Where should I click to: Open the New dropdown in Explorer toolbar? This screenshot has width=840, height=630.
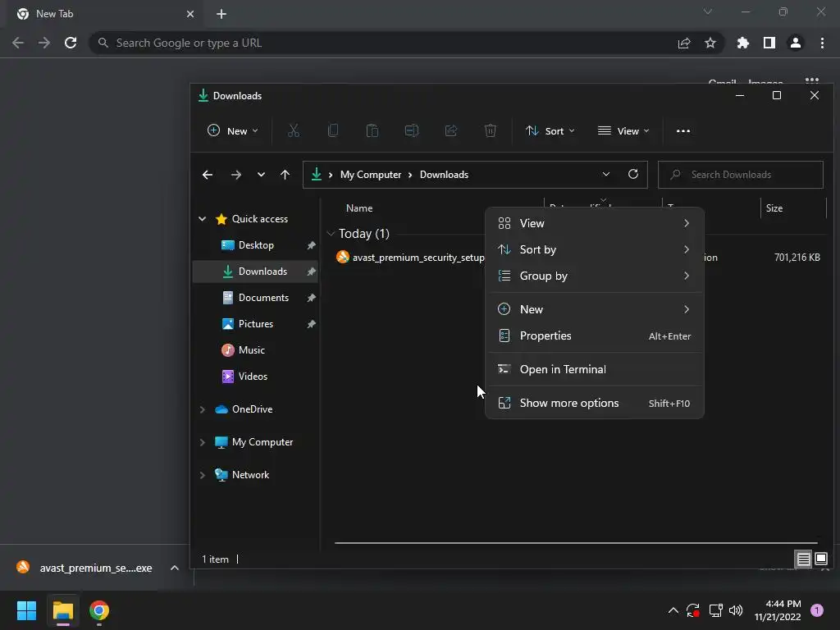click(x=232, y=130)
